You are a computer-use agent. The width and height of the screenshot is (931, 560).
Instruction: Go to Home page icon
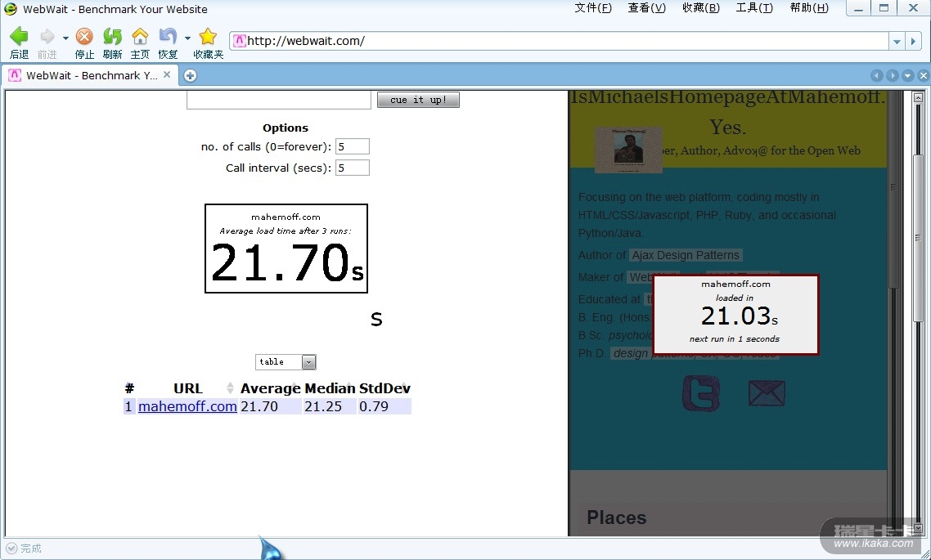(140, 37)
